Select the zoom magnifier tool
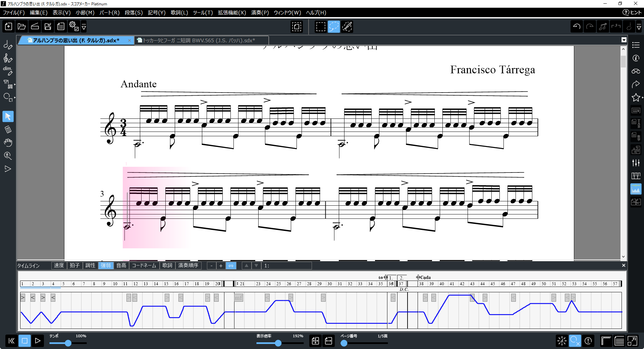 click(x=8, y=156)
